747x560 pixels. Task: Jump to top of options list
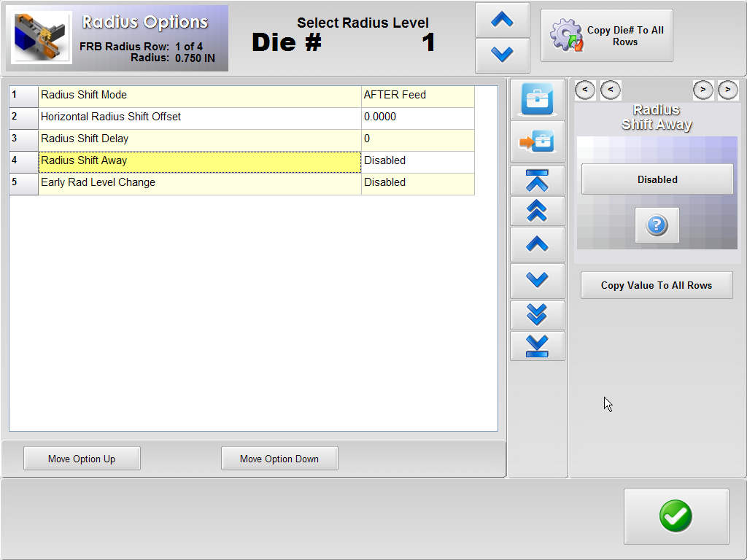pyautogui.click(x=537, y=180)
